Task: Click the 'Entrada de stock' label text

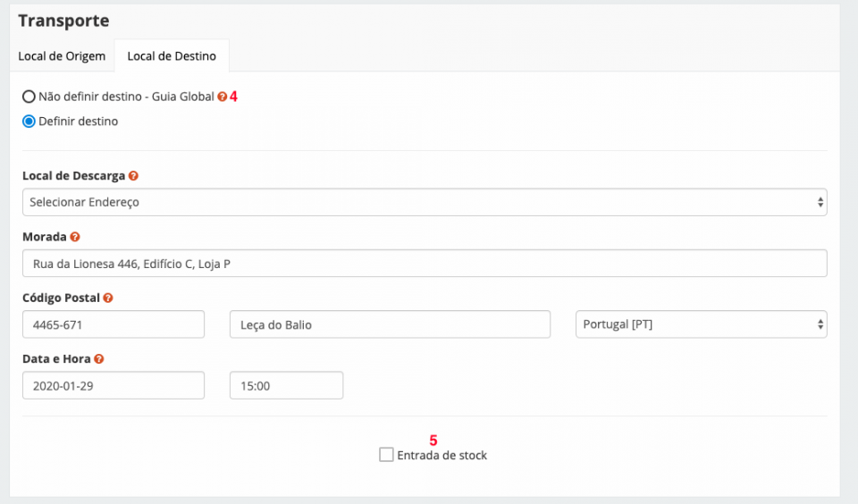Action: [x=442, y=455]
